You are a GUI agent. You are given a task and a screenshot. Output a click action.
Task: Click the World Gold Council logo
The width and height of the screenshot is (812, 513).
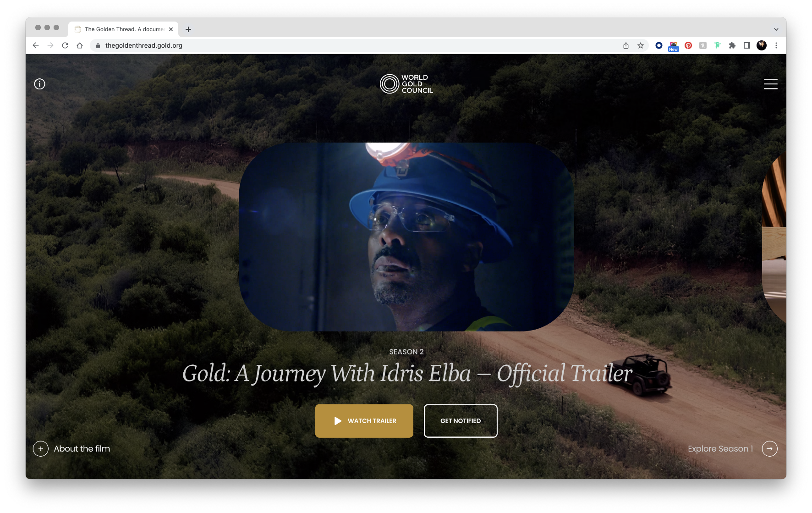[406, 84]
